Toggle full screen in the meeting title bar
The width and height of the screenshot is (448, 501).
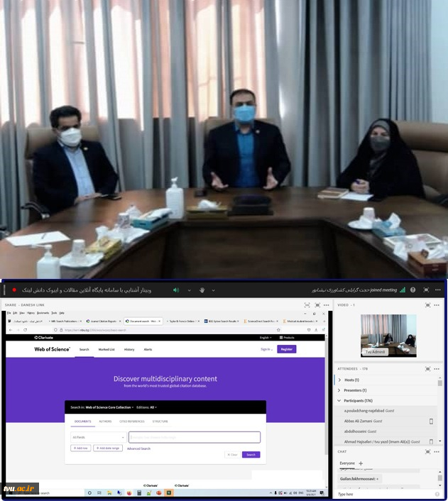426,290
